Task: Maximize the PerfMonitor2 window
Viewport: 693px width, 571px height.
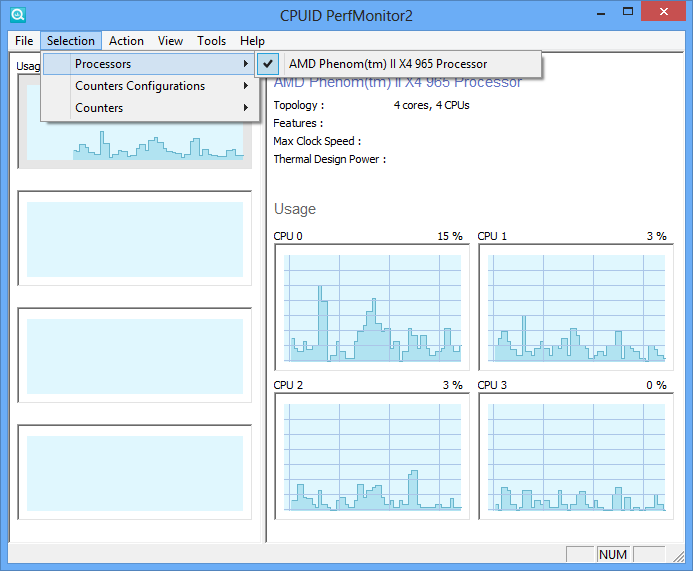Action: click(628, 12)
